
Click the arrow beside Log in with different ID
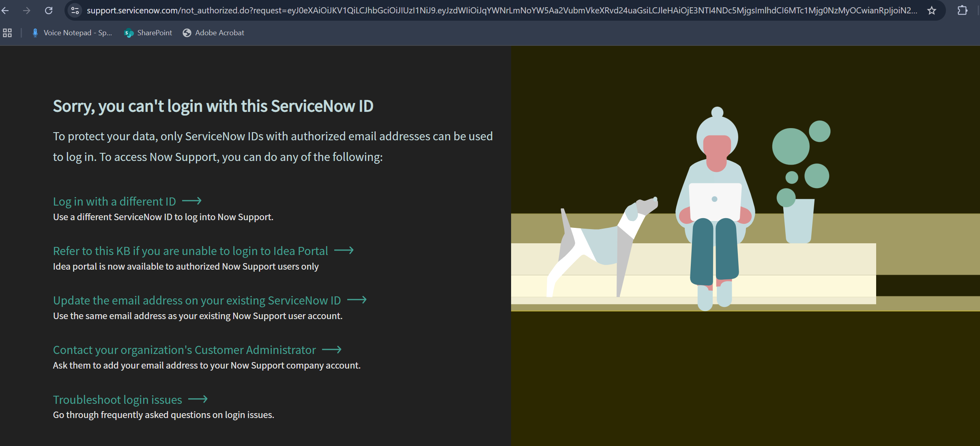(192, 201)
